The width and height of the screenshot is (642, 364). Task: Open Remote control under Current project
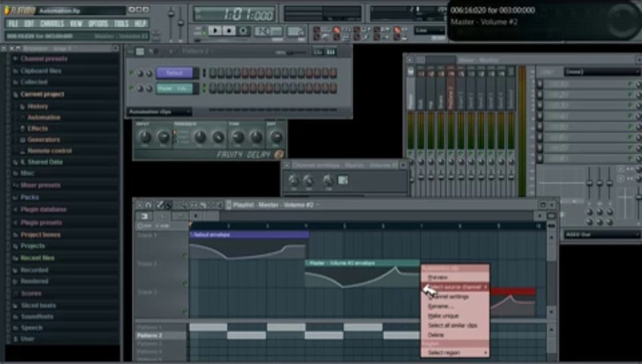(50, 151)
